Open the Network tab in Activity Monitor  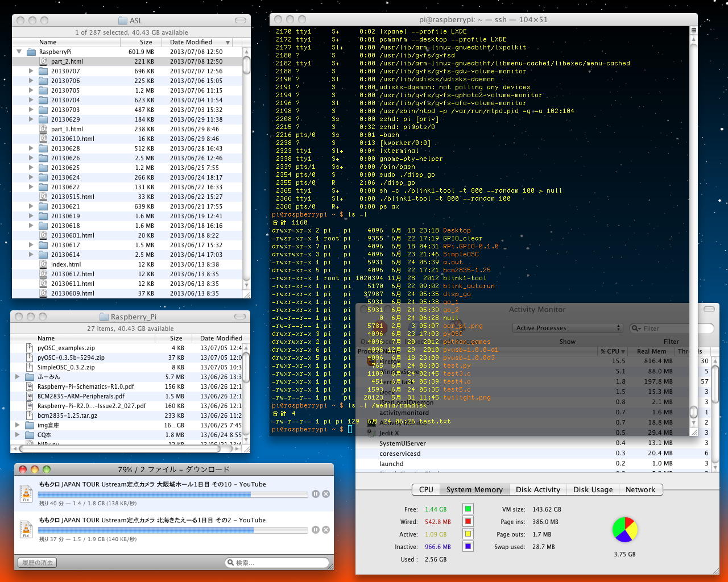[x=640, y=489]
